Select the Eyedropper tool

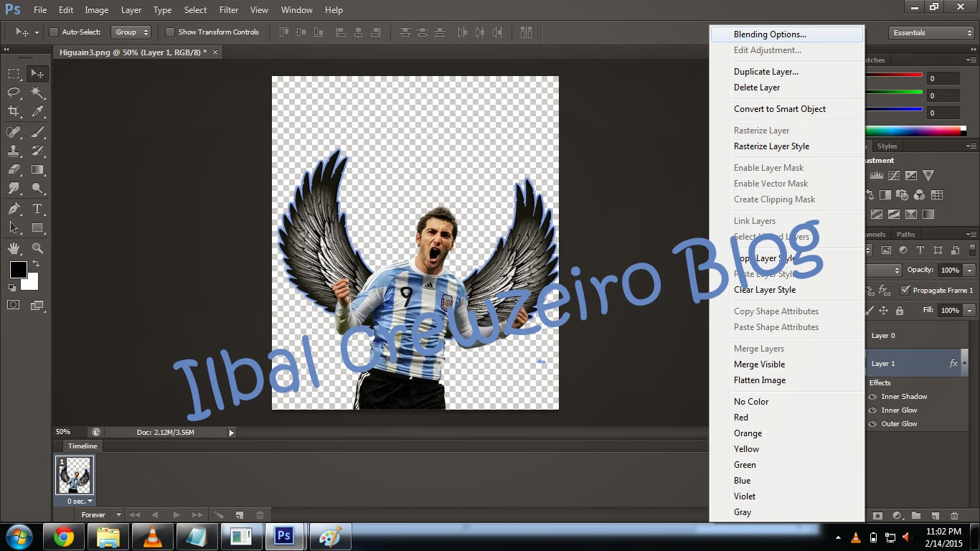[x=37, y=111]
